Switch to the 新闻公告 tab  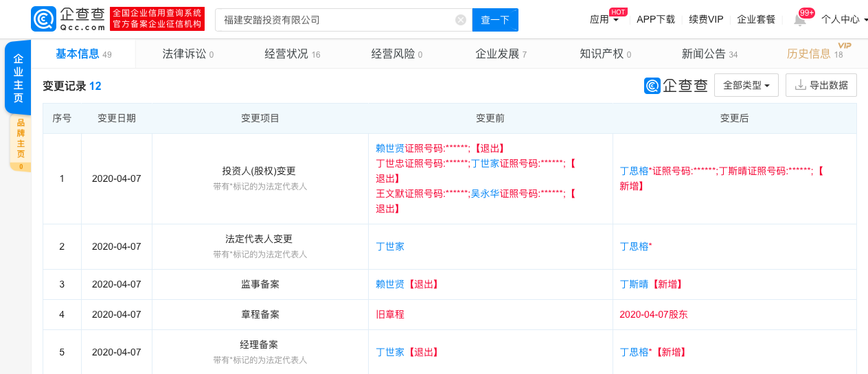710,54
